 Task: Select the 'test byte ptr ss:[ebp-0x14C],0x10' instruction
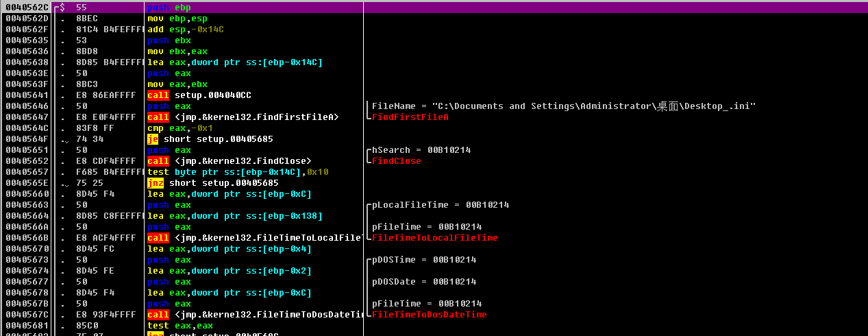pos(237,172)
